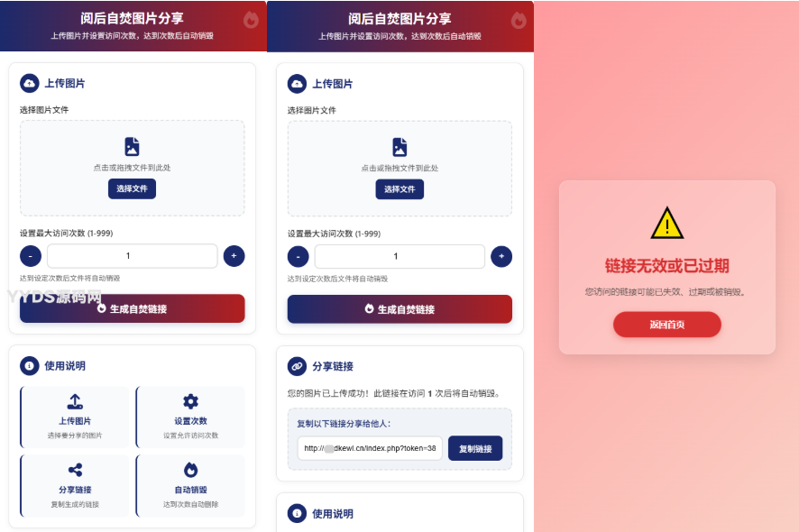This screenshot has height=532, width=799.
Task: Click the share link URL text field
Action: (370, 448)
